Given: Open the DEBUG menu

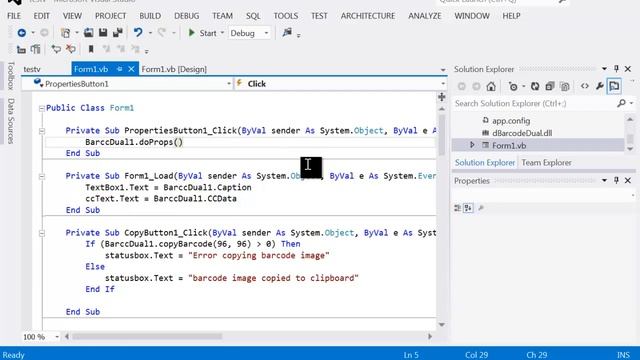Looking at the screenshot, I should pyautogui.click(x=187, y=16).
